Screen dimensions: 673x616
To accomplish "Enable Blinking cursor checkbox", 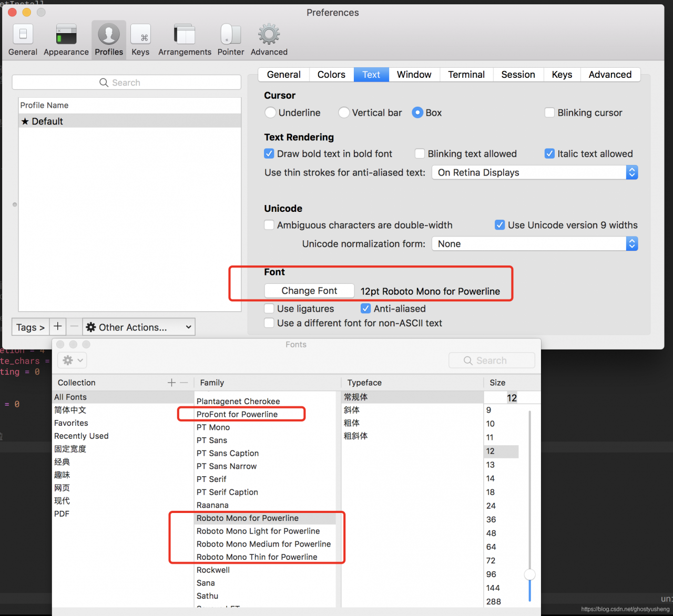I will (x=549, y=112).
